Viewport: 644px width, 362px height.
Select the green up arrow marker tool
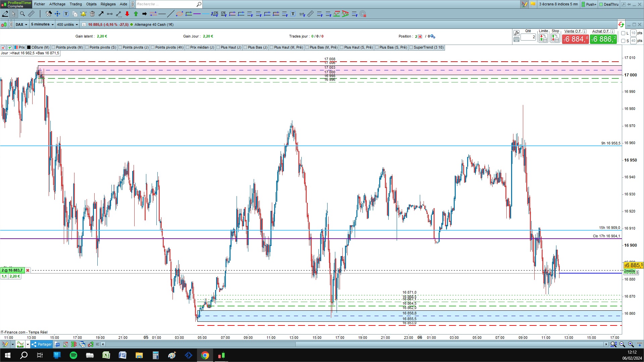[x=136, y=14]
